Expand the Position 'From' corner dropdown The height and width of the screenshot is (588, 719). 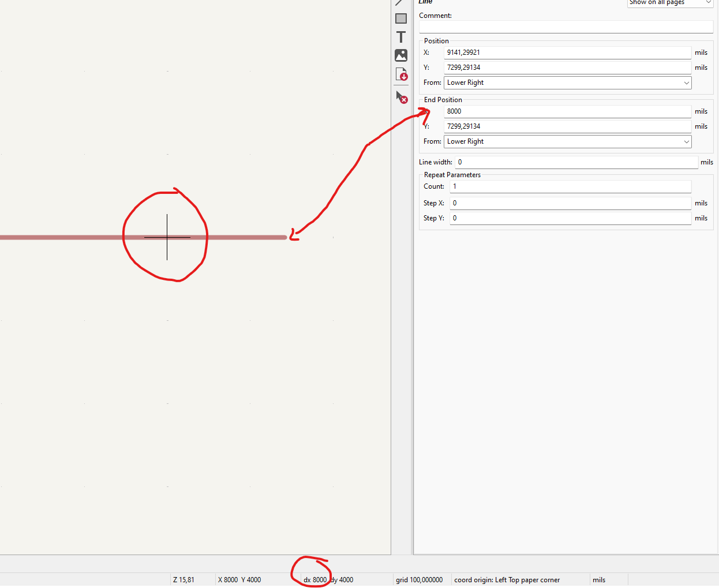point(567,83)
